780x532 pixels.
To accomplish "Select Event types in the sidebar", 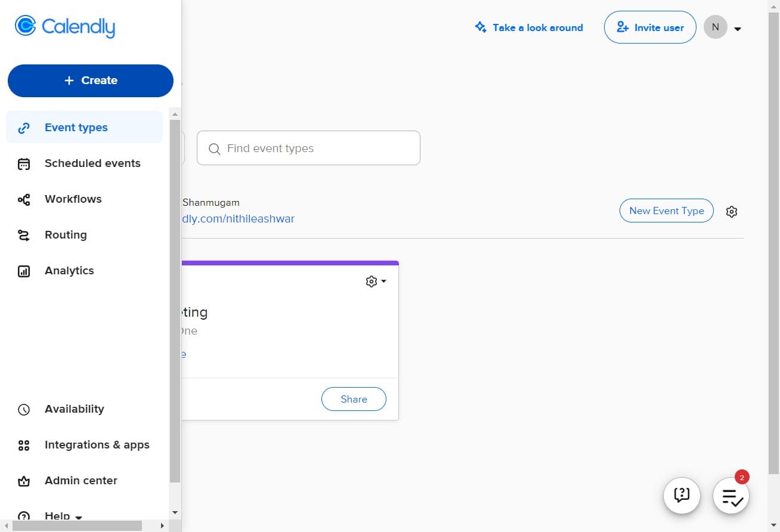I will point(76,128).
